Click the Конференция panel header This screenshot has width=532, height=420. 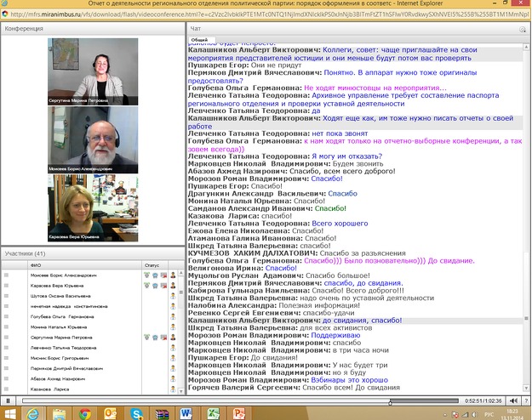(x=92, y=28)
